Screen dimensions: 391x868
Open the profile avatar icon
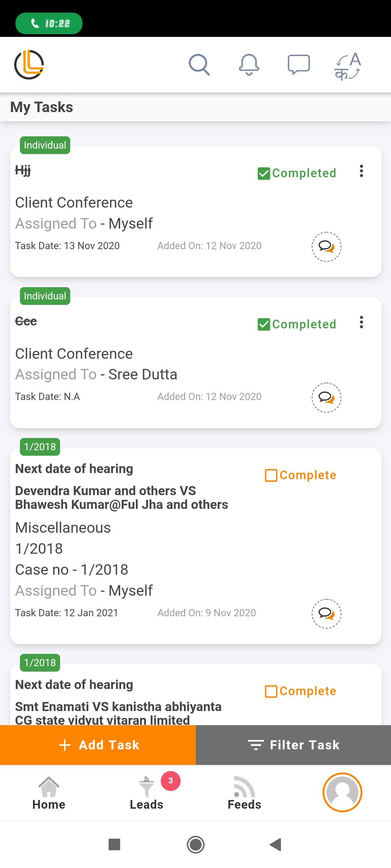342,792
